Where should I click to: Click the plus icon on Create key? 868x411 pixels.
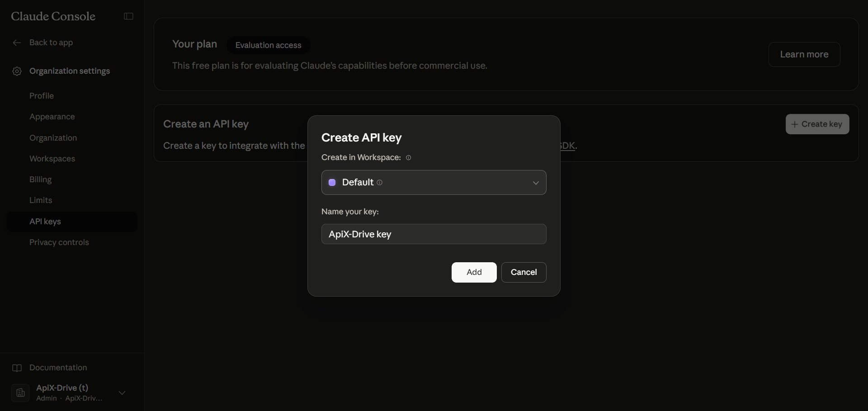click(x=795, y=124)
